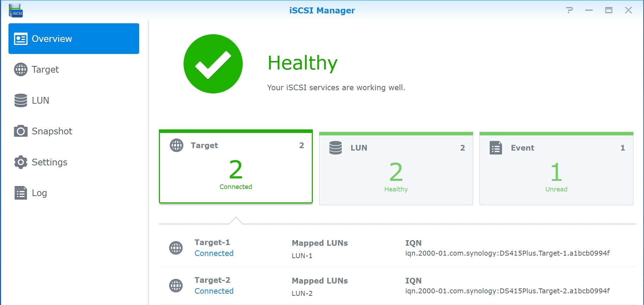Click the globe icon beside Target-2
The height and width of the screenshot is (305, 644).
(176, 286)
